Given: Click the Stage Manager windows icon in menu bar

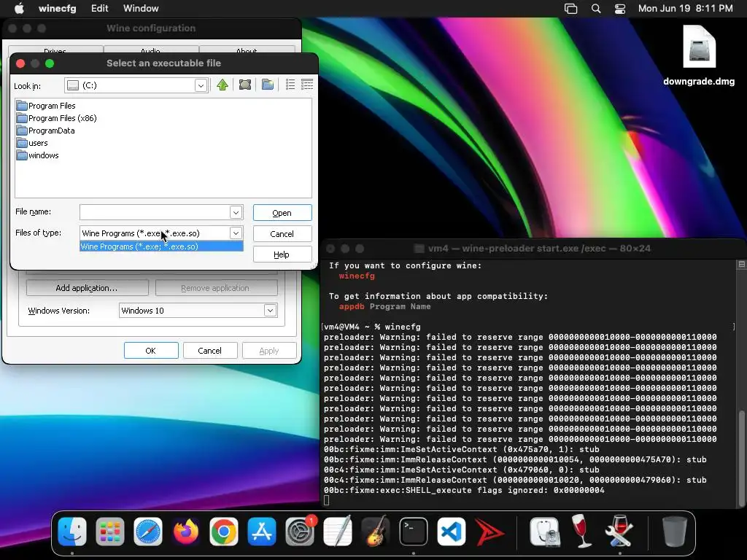Looking at the screenshot, I should click(570, 8).
